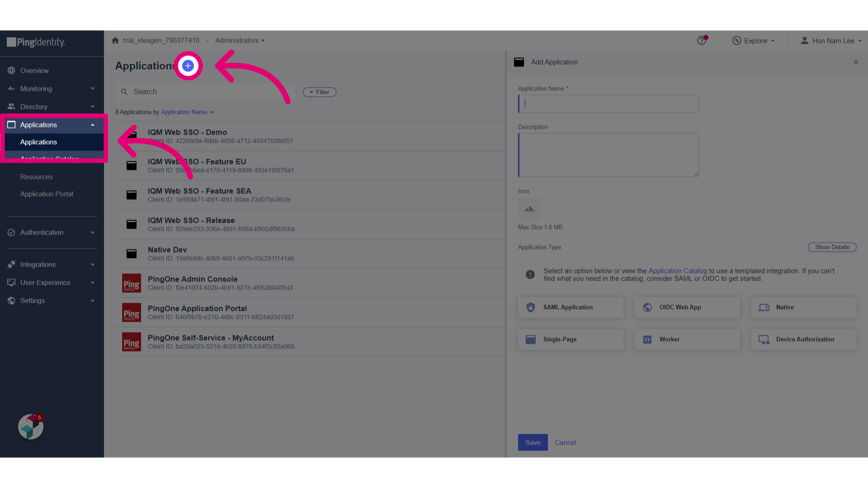Expand the Settings menu arrow

(93, 300)
